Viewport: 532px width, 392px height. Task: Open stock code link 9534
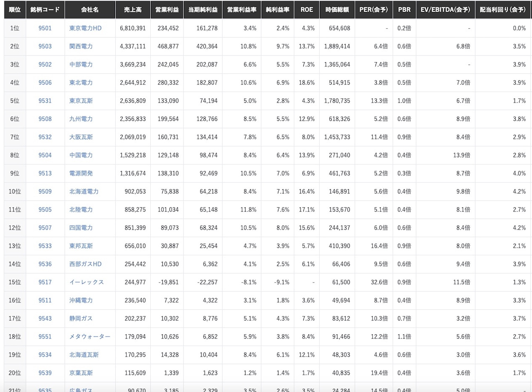(x=45, y=355)
